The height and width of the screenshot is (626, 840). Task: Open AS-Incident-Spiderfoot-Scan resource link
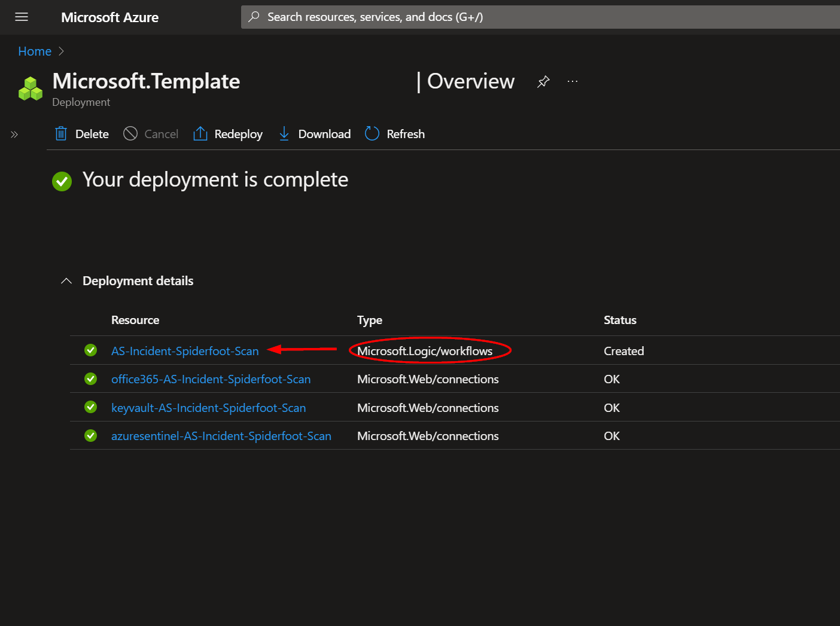(x=185, y=351)
